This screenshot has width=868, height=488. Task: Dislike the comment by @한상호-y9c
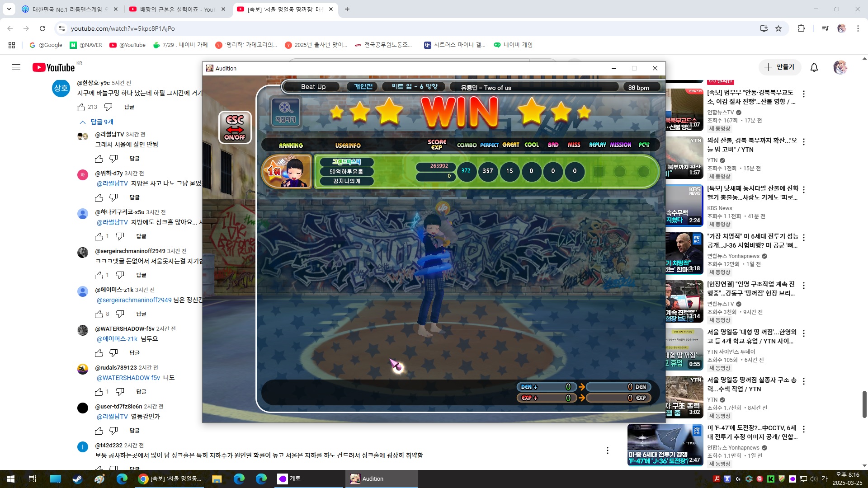point(108,107)
